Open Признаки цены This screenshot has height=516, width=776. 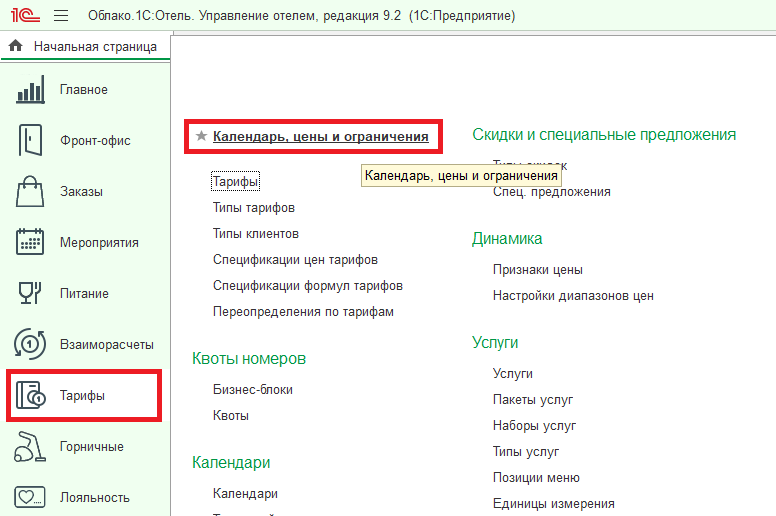(x=537, y=270)
